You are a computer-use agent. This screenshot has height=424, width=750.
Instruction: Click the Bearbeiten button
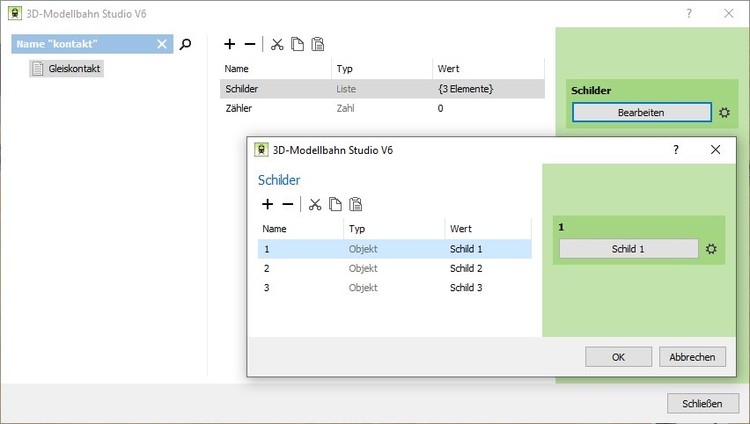coord(641,112)
